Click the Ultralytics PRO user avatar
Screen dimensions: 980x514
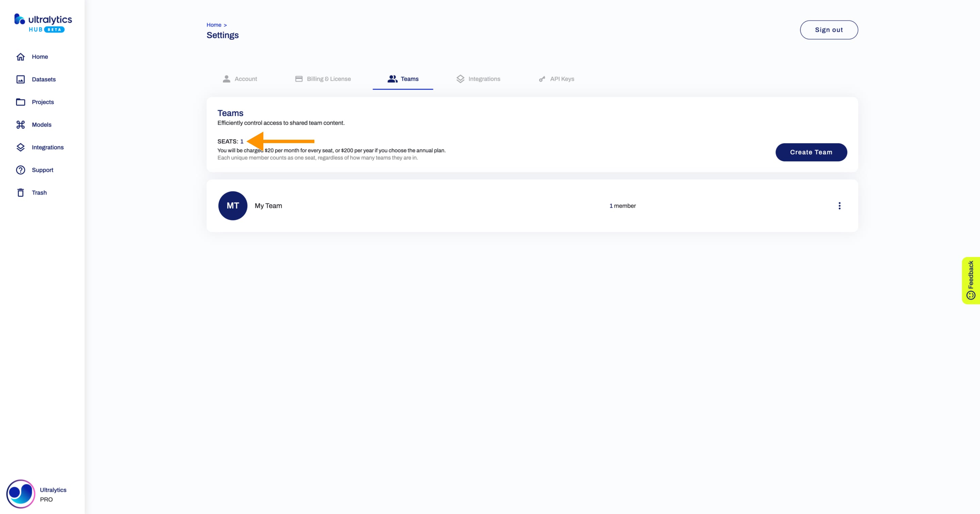pyautogui.click(x=20, y=493)
